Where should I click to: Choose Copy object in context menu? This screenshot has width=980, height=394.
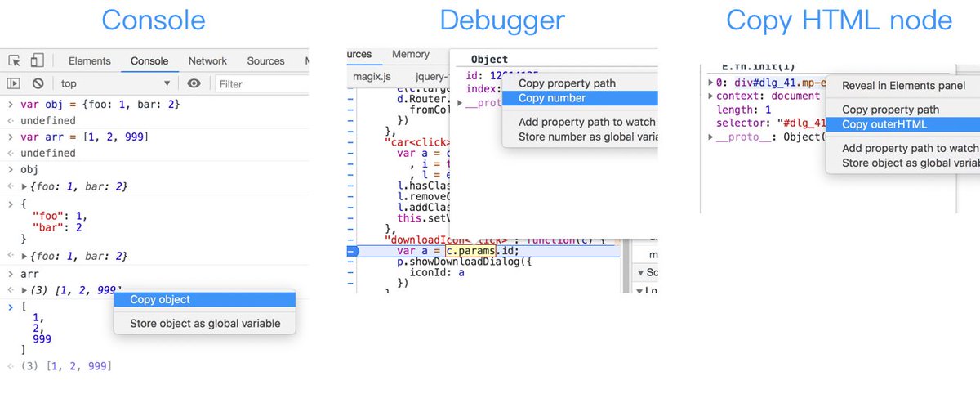pyautogui.click(x=204, y=299)
